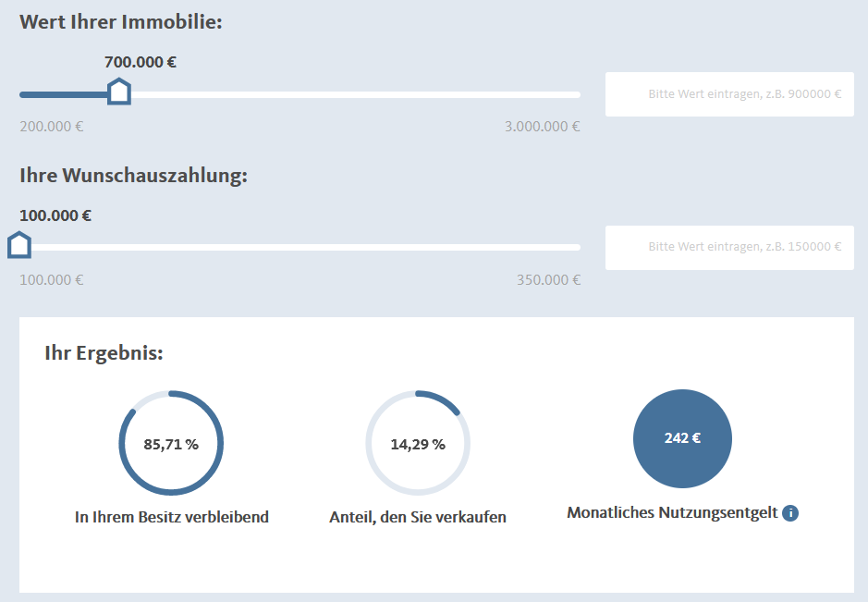This screenshot has width=868, height=602.
Task: Click the middle of the Wunschauszahlung slider track
Action: point(300,247)
